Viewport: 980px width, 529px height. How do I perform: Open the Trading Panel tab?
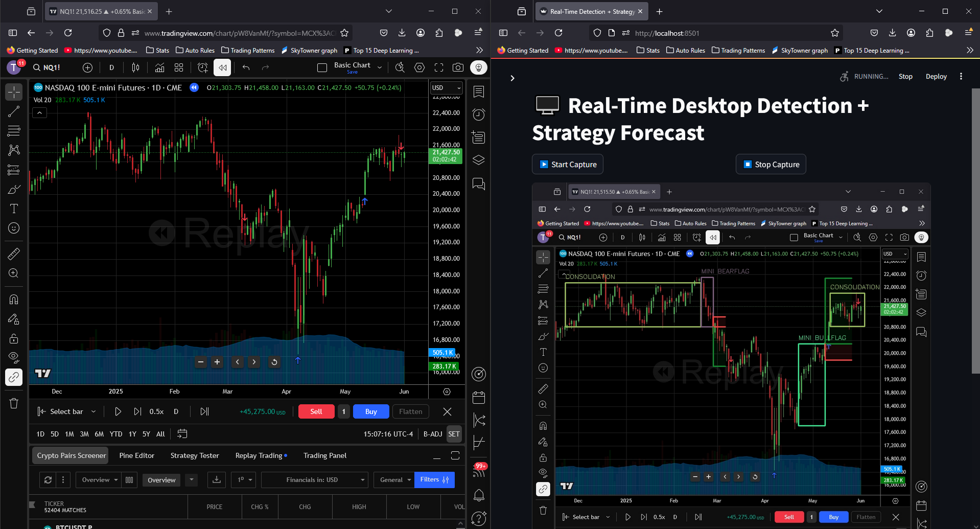325,455
